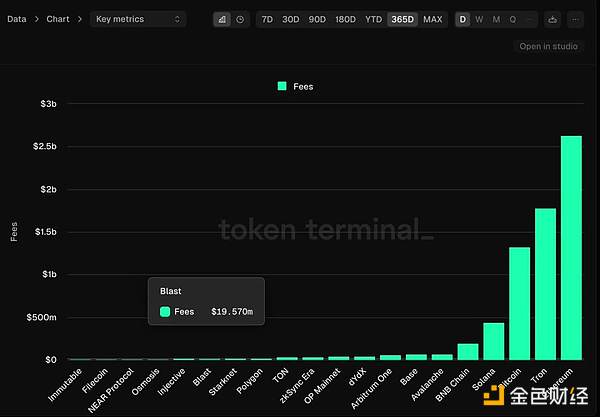Set granularity to quarterly Q
600x417 pixels.
[x=513, y=19]
